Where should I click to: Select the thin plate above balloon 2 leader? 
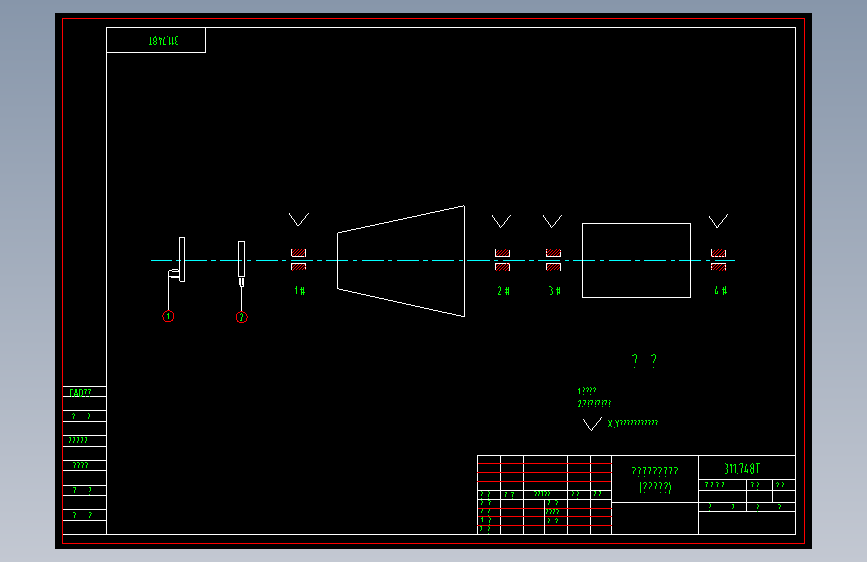click(x=242, y=259)
